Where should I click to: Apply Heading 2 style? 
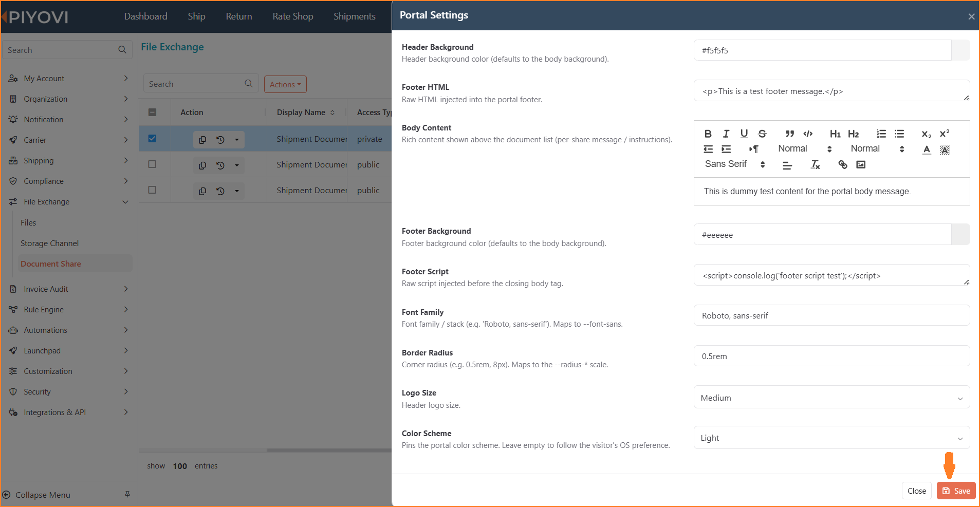pyautogui.click(x=854, y=134)
